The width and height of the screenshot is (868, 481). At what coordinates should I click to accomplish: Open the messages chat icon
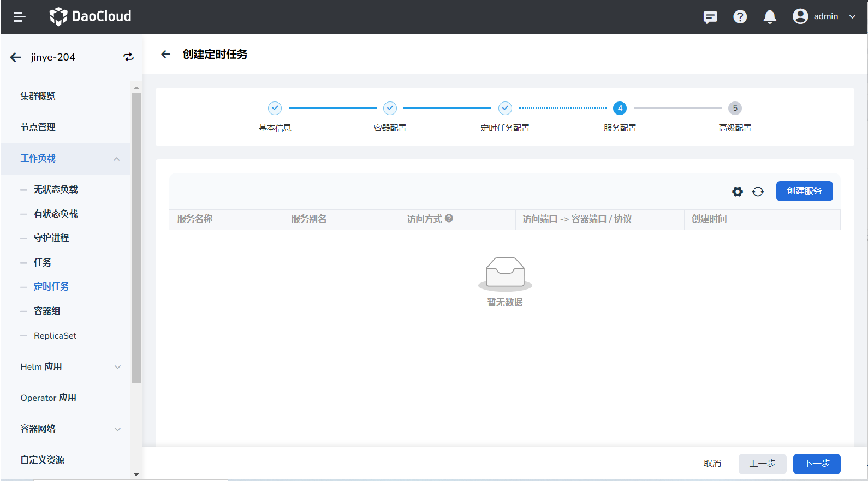pyautogui.click(x=710, y=17)
